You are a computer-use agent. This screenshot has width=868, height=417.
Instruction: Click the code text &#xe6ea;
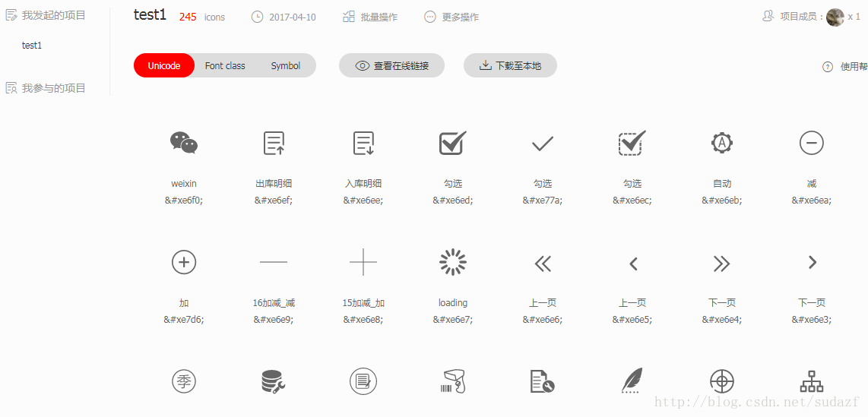tap(812, 201)
